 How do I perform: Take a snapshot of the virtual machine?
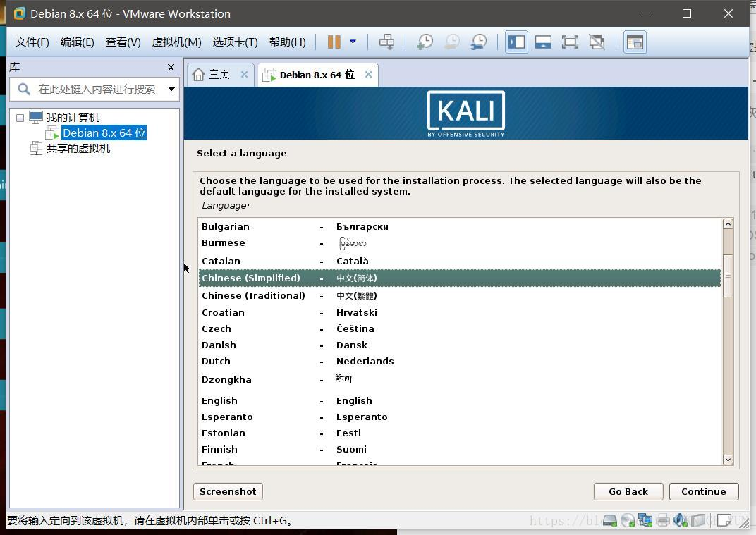click(x=424, y=42)
